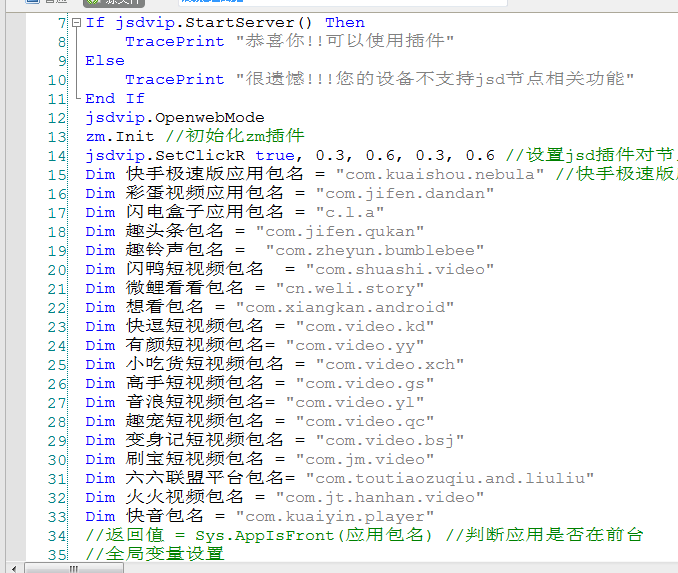Image resolution: width=678 pixels, height=573 pixels.
Task: Click variable 微鲤看看包名
Action: [x=185, y=288]
